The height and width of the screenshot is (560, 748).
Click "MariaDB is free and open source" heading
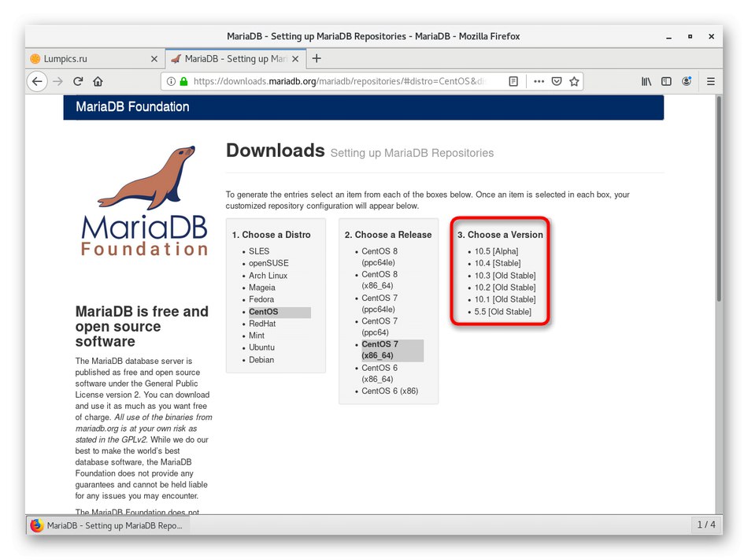point(143,327)
